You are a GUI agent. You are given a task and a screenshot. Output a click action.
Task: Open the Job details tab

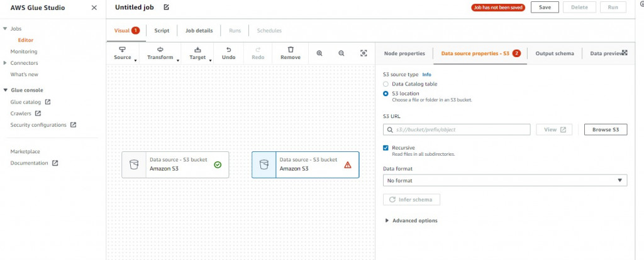click(x=199, y=31)
